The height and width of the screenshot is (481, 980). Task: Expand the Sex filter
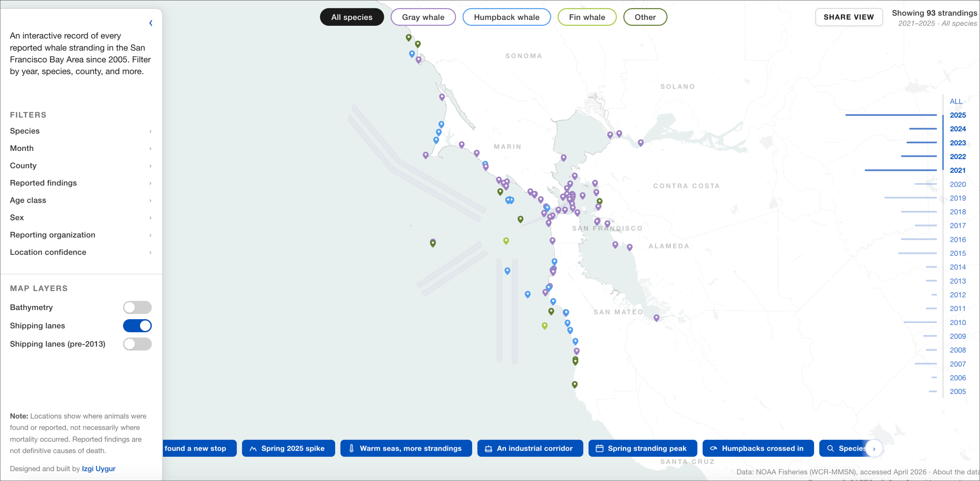coord(81,217)
